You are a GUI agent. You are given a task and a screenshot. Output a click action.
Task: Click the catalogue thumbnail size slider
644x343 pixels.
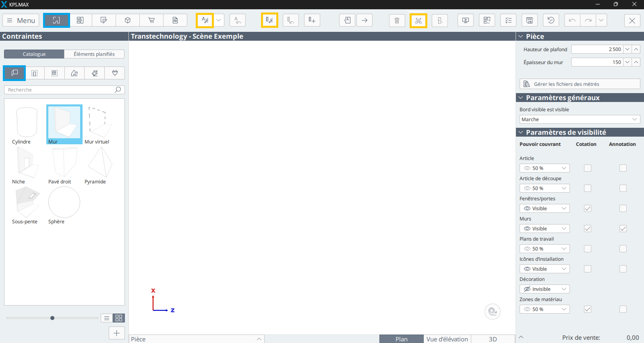[52, 318]
